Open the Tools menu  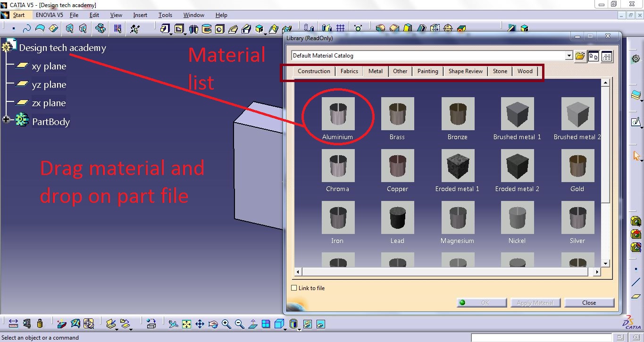point(165,15)
